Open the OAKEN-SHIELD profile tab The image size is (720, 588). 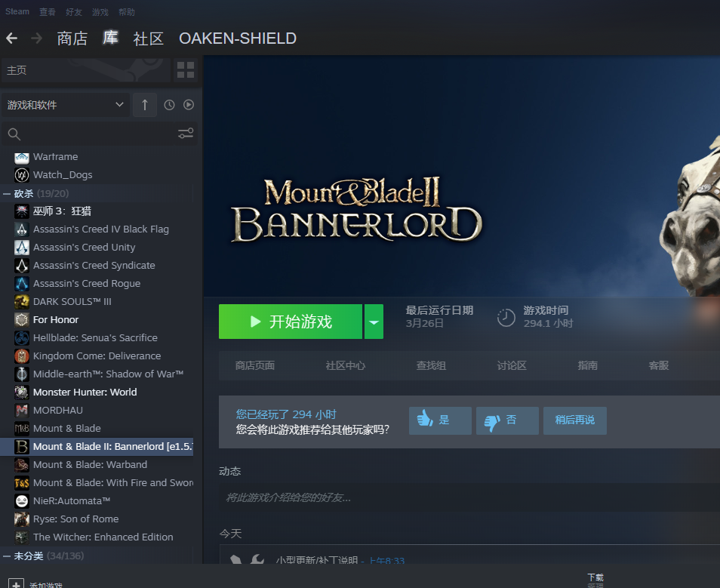(238, 38)
